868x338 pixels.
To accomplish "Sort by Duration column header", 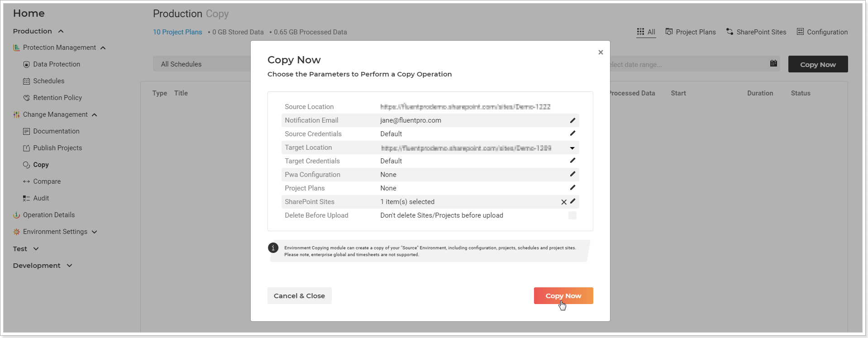I will click(760, 93).
